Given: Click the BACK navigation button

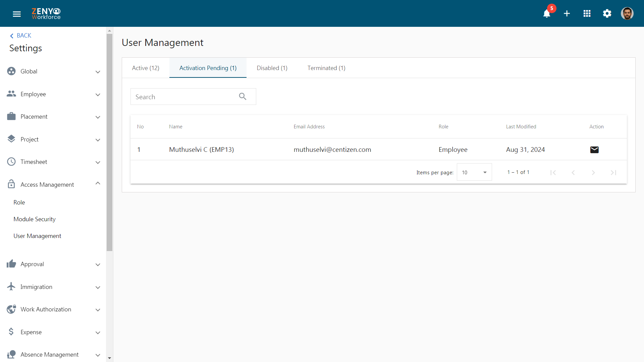Looking at the screenshot, I should (21, 35).
